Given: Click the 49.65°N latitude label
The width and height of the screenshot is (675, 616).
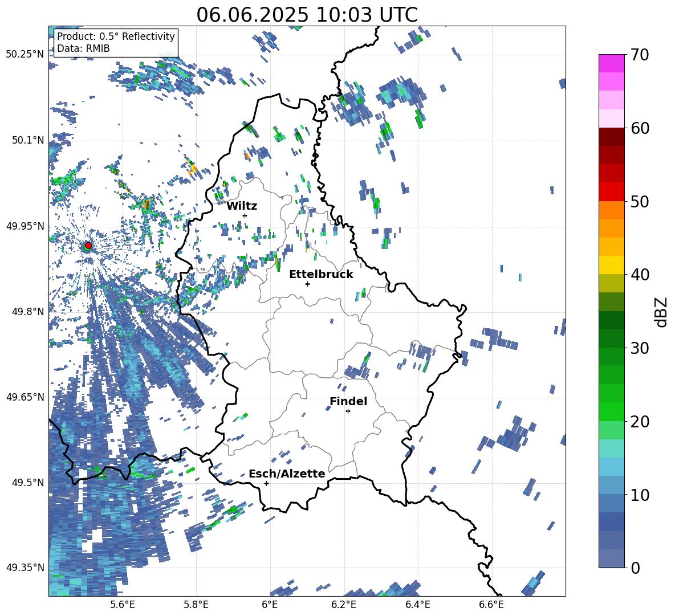Looking at the screenshot, I should (25, 397).
